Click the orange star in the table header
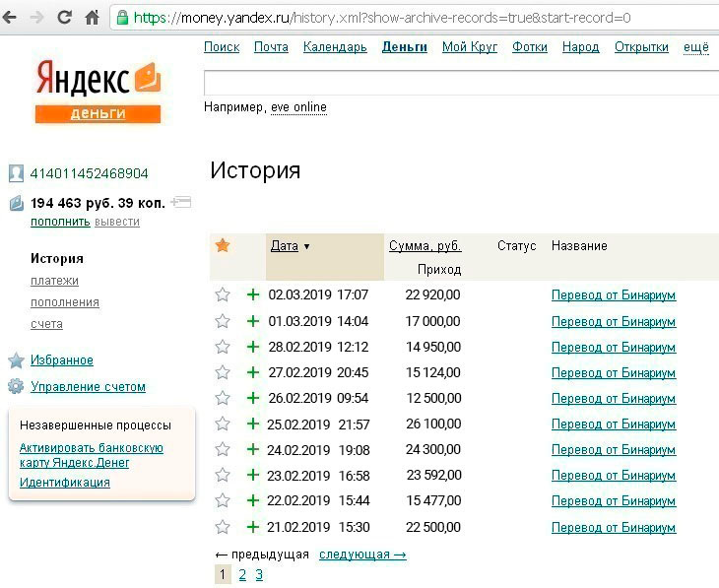This screenshot has width=719, height=588. 223,245
